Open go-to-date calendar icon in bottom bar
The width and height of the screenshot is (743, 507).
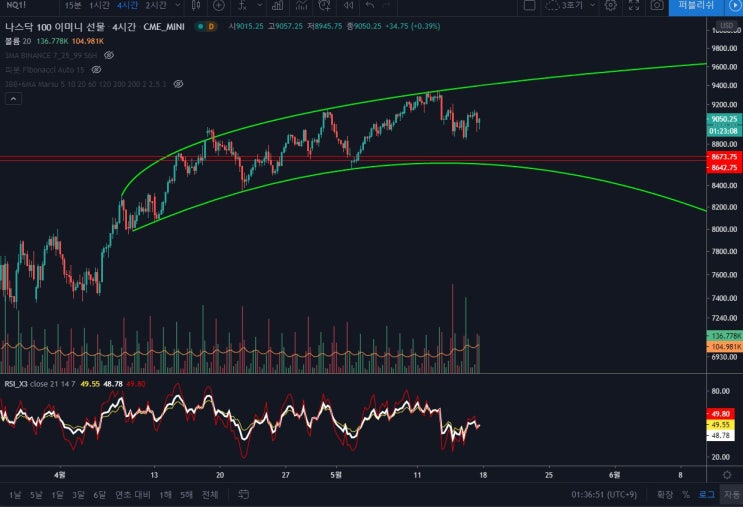[x=243, y=495]
